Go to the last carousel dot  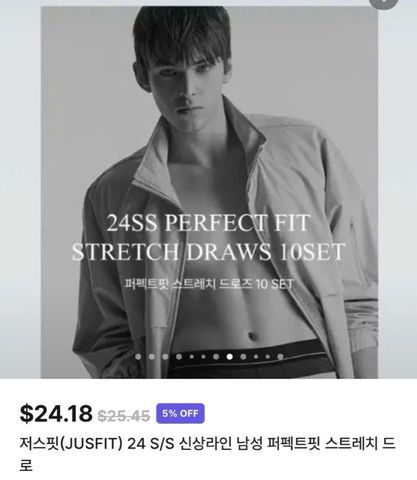(280, 357)
